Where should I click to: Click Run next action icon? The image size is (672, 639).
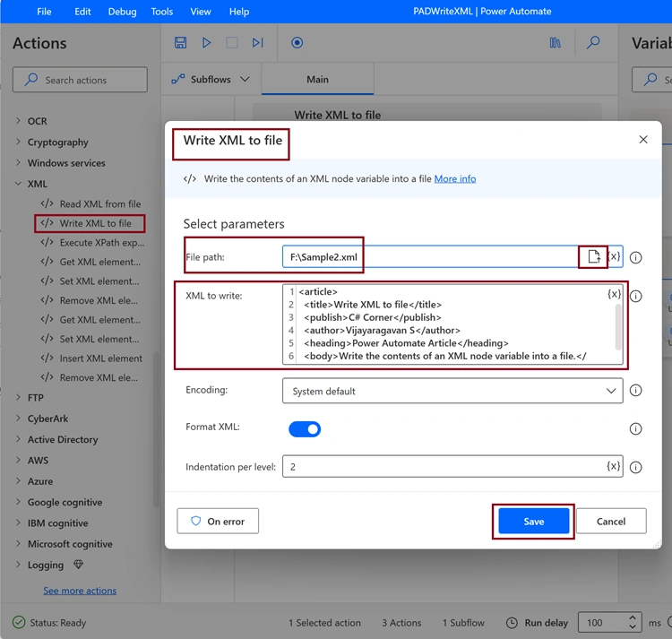257,43
